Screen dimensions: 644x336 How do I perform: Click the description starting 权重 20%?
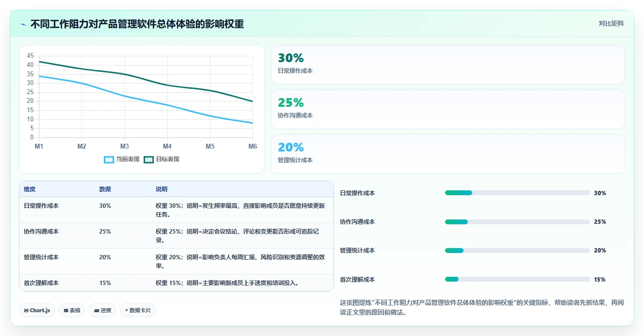(240, 261)
